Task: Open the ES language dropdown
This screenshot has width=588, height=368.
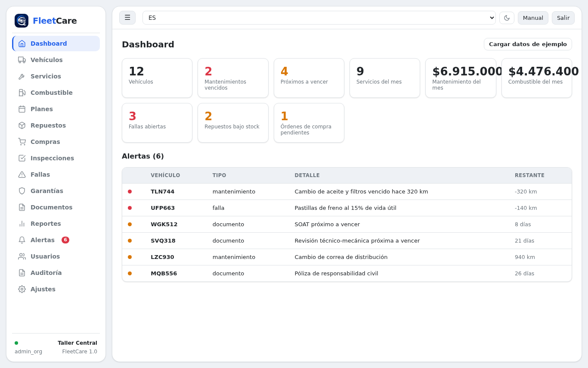Action: (319, 18)
